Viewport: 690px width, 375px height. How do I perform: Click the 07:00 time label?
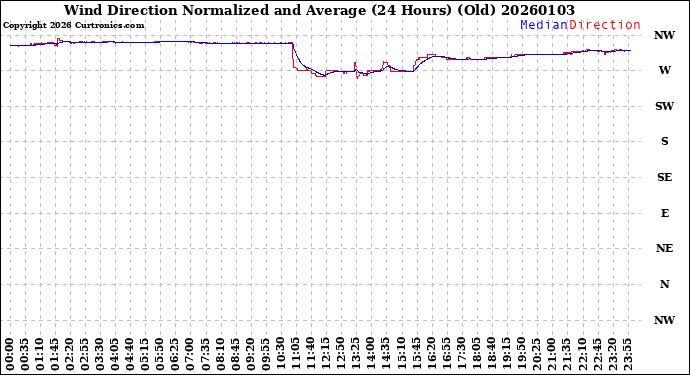[190, 354]
